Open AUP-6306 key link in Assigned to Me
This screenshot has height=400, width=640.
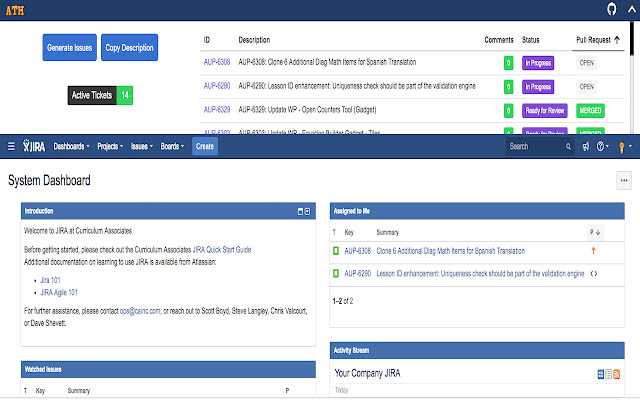click(358, 251)
